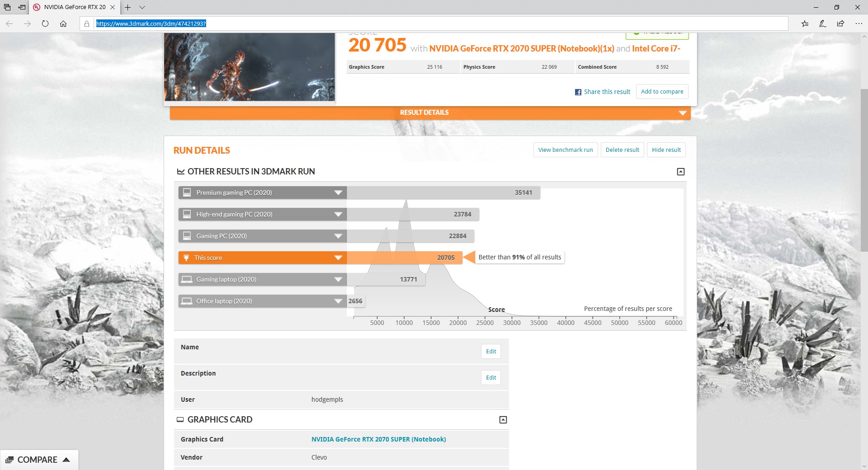Reload the page with Refresh icon
868x470 pixels.
45,23
